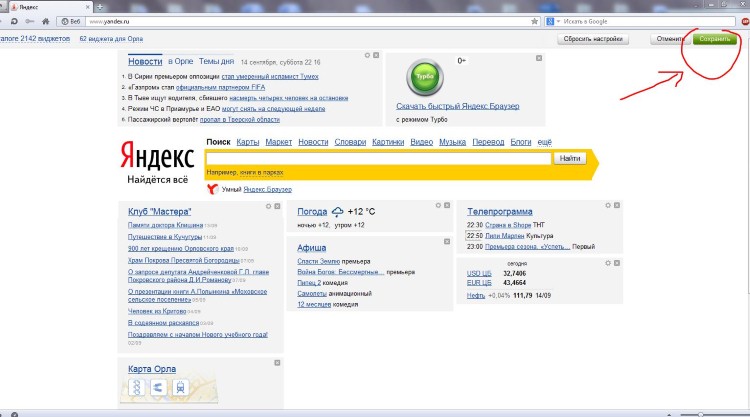Close the Телепрограмма widget
The height and width of the screenshot is (417, 750).
pos(617,205)
